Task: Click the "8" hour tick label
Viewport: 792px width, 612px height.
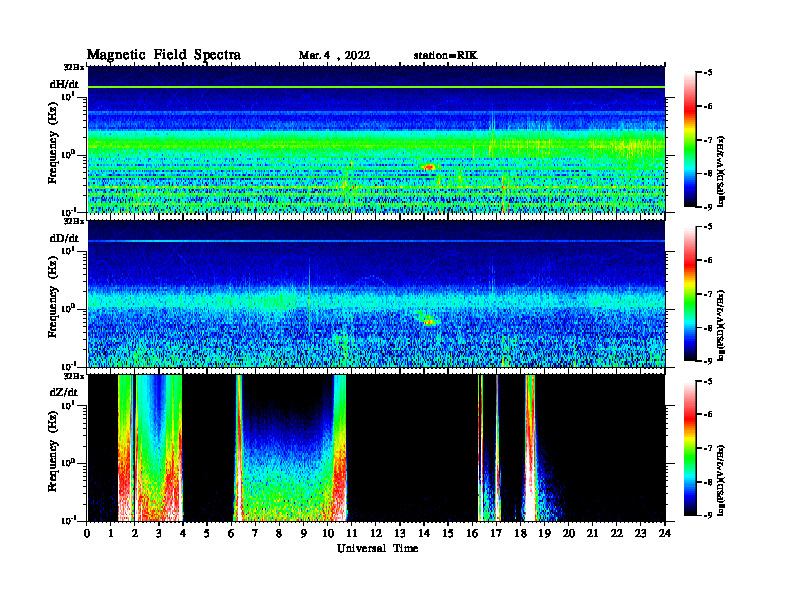Action: [279, 533]
